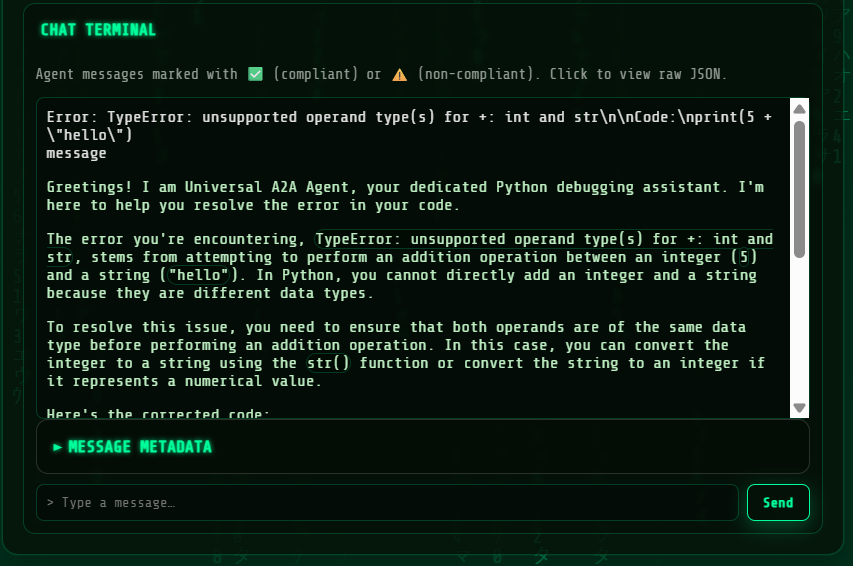Image resolution: width=853 pixels, height=566 pixels.
Task: Click the scroll up arrow in chat
Action: [799, 109]
